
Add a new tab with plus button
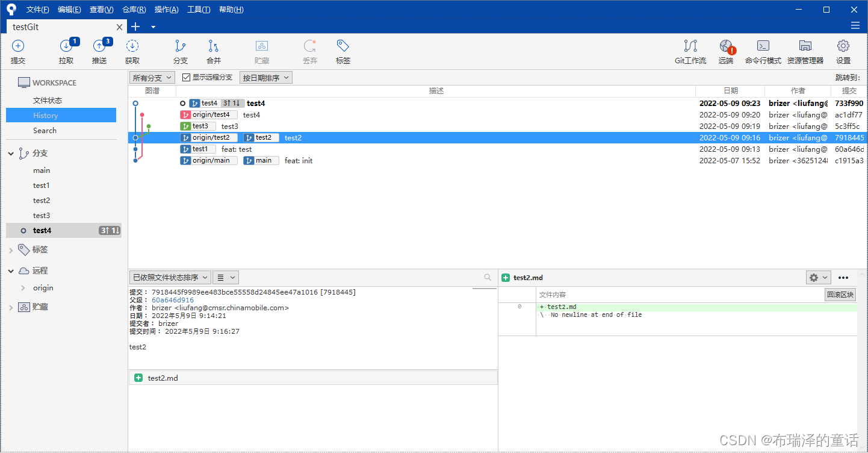pos(135,27)
